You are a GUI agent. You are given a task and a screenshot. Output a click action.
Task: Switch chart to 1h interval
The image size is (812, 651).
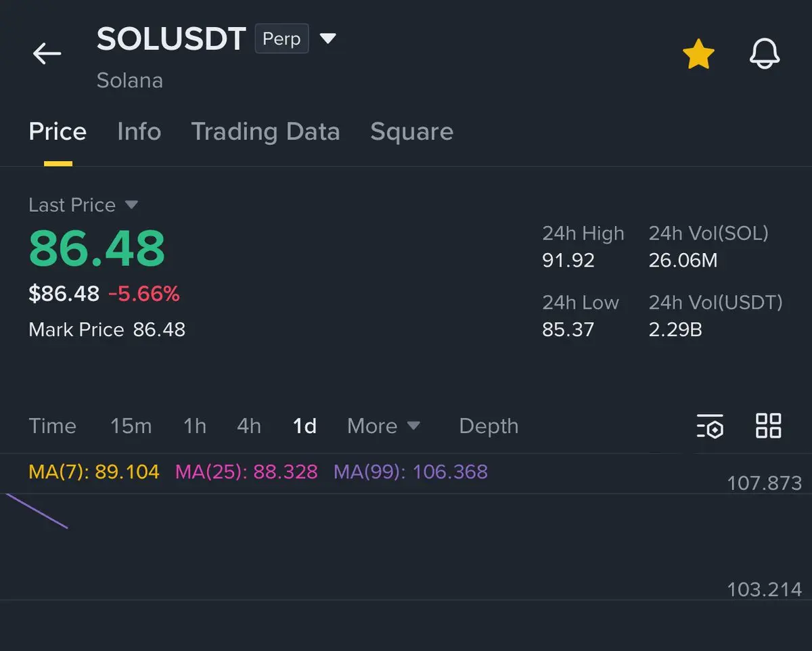point(195,426)
